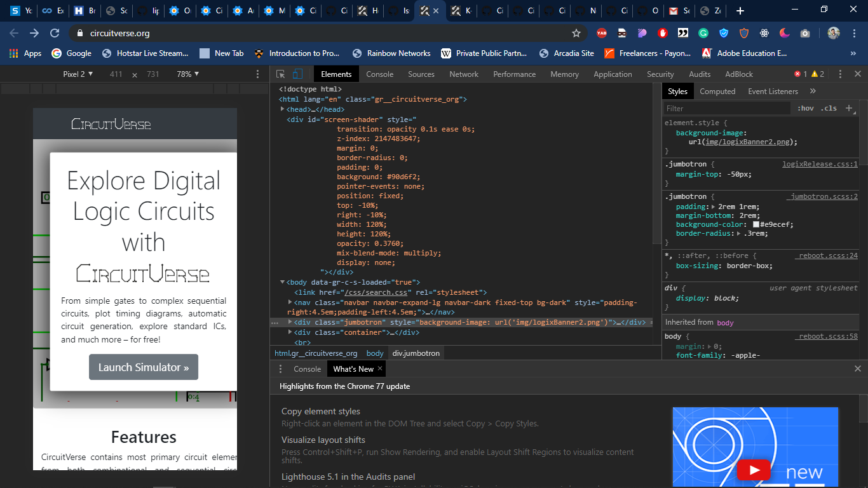Bookmark this page with the star icon
Image resolution: width=868 pixels, height=488 pixels.
tap(576, 33)
